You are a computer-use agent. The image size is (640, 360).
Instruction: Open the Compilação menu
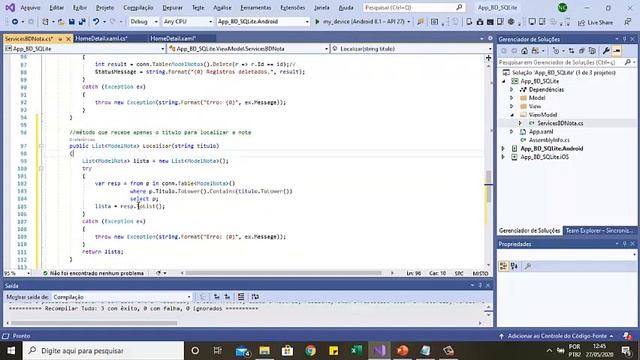click(x=138, y=8)
